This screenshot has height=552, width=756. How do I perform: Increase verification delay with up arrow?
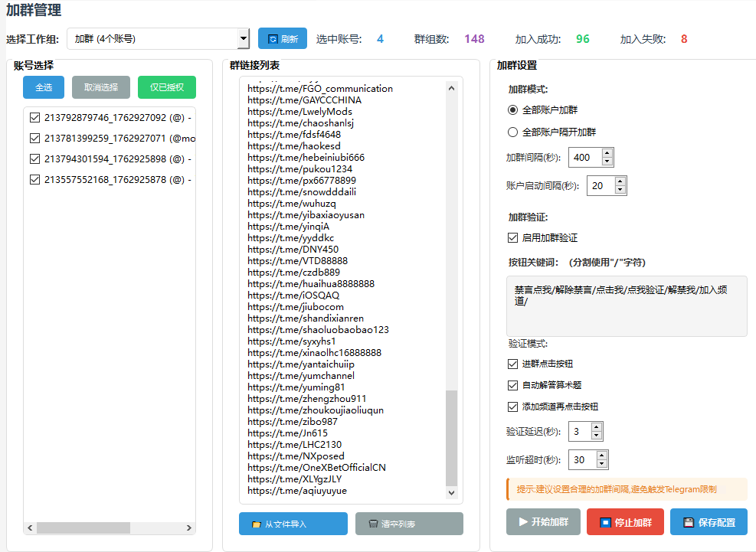597,427
